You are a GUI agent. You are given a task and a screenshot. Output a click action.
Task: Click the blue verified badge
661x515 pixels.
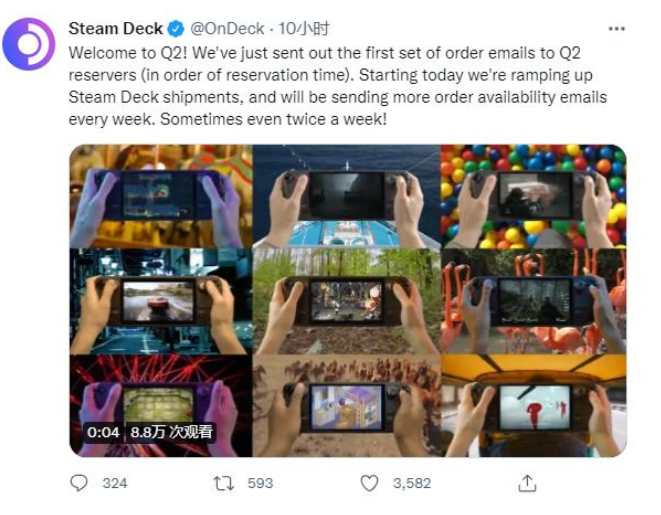pyautogui.click(x=176, y=29)
